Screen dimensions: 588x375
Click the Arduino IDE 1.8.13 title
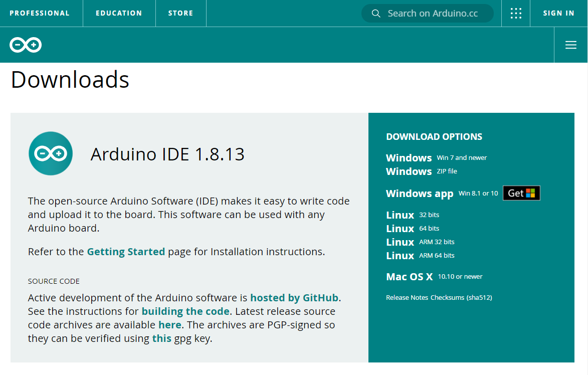tap(167, 154)
